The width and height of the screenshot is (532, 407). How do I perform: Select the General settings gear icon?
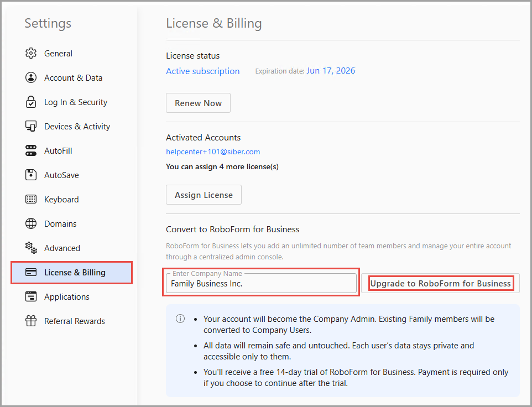[x=32, y=53]
